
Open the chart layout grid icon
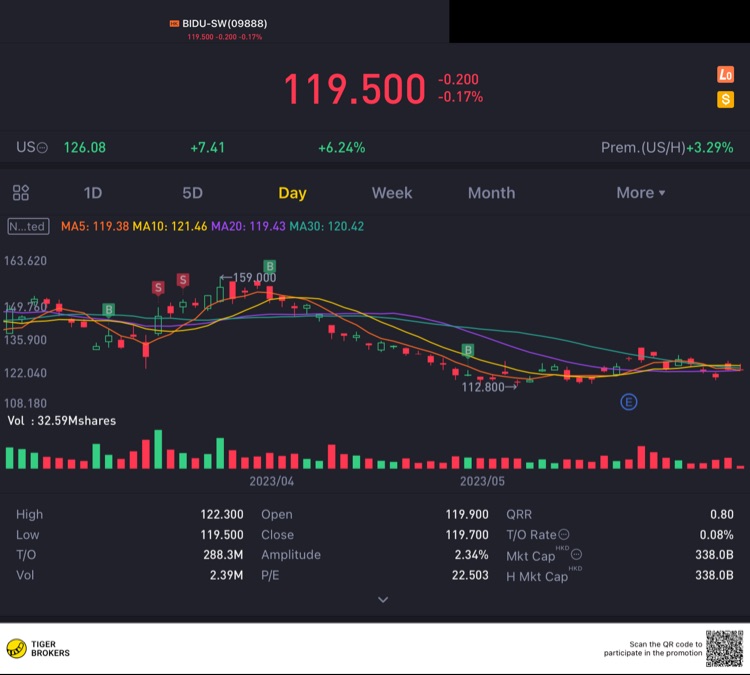click(21, 193)
